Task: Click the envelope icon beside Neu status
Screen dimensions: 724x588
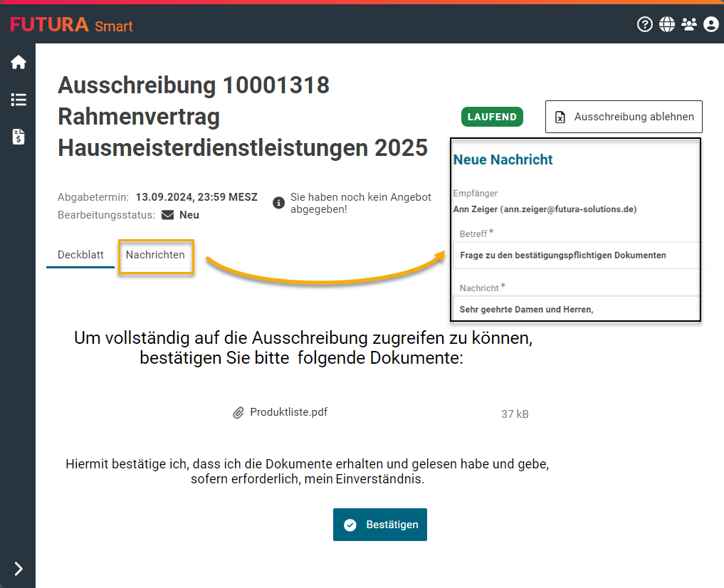Action: coord(168,215)
